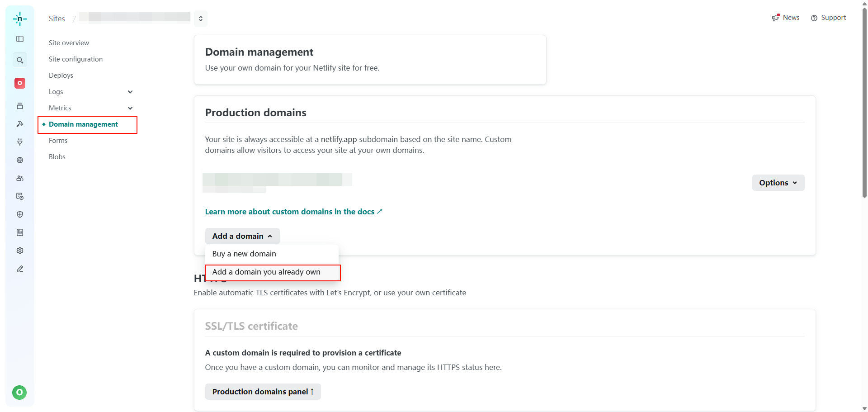The height and width of the screenshot is (412, 868).
Task: Click the Netlify logo icon
Action: coord(20,19)
